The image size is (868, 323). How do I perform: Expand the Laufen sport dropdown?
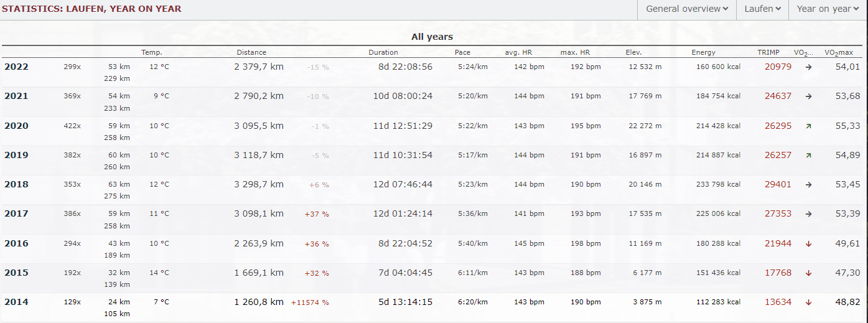[x=762, y=9]
